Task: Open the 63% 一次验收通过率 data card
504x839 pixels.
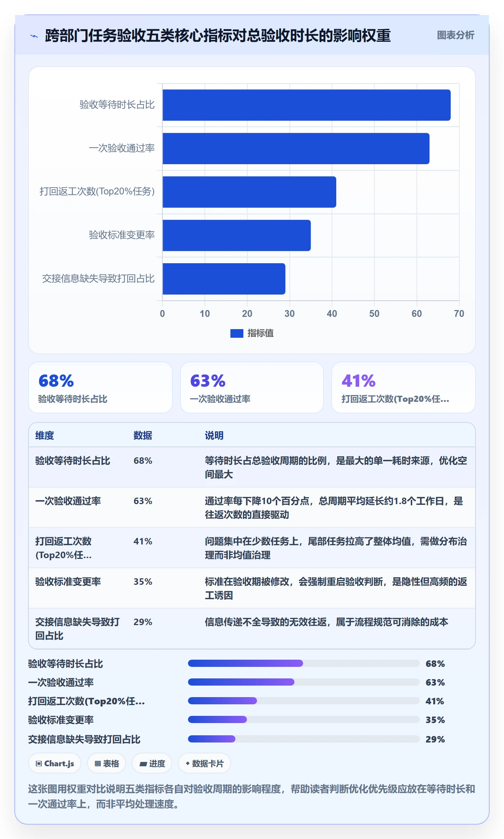Action: pos(252,387)
